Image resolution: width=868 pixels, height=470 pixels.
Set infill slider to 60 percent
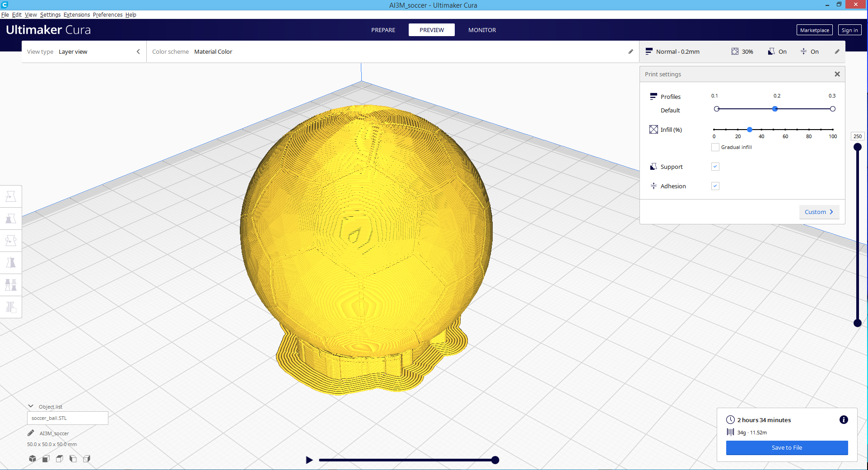click(x=785, y=130)
